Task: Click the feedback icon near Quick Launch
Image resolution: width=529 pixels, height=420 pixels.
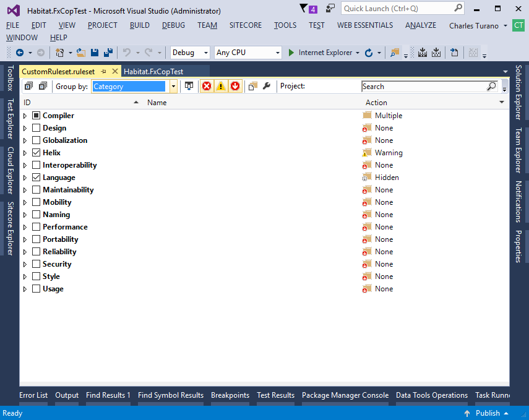Action: 330,9
